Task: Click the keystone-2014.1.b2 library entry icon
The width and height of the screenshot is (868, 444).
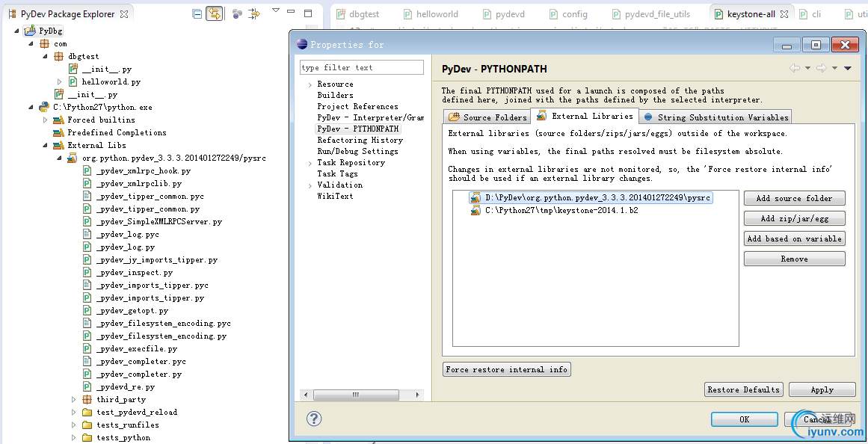Action: (475, 211)
